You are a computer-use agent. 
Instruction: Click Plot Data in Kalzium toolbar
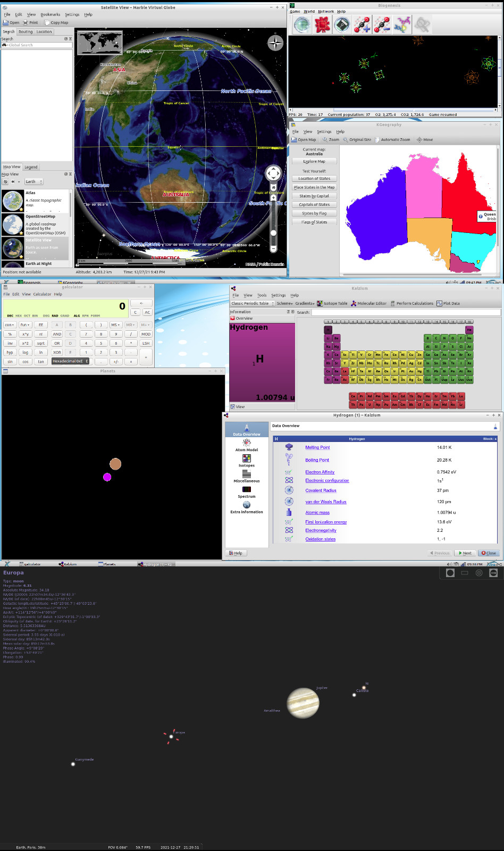pos(448,304)
